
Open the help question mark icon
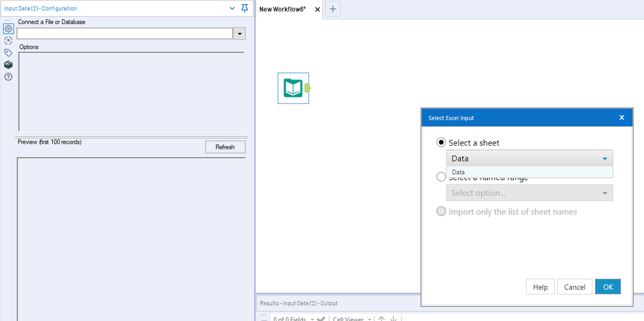coord(8,77)
